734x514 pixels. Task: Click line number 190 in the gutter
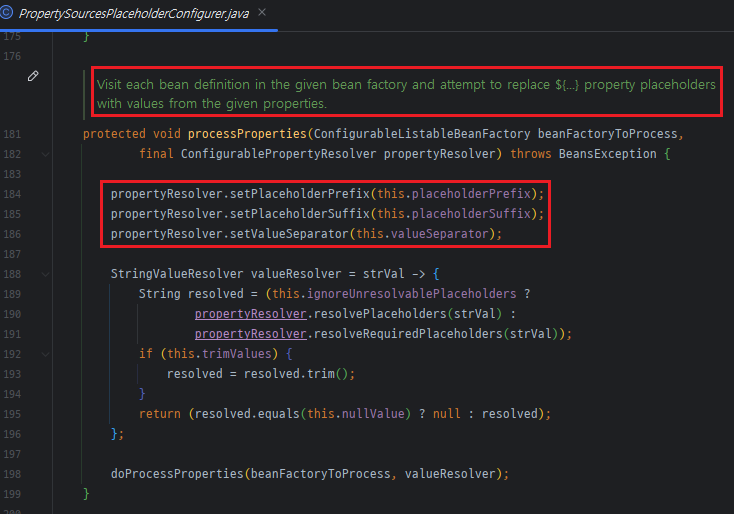[12, 315]
